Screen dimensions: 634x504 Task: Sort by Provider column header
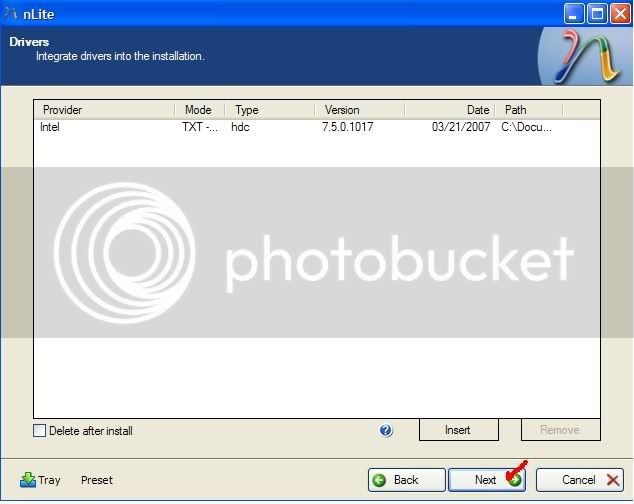[x=104, y=110]
